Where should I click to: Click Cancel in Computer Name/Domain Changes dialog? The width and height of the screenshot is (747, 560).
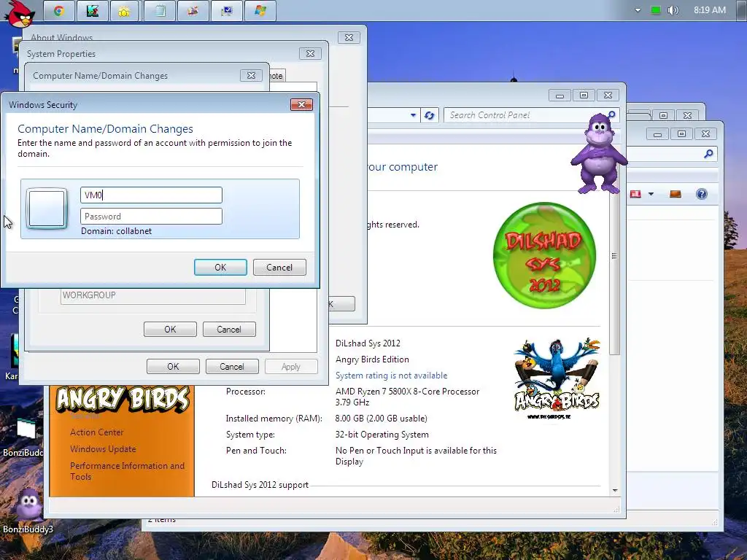[x=229, y=329]
